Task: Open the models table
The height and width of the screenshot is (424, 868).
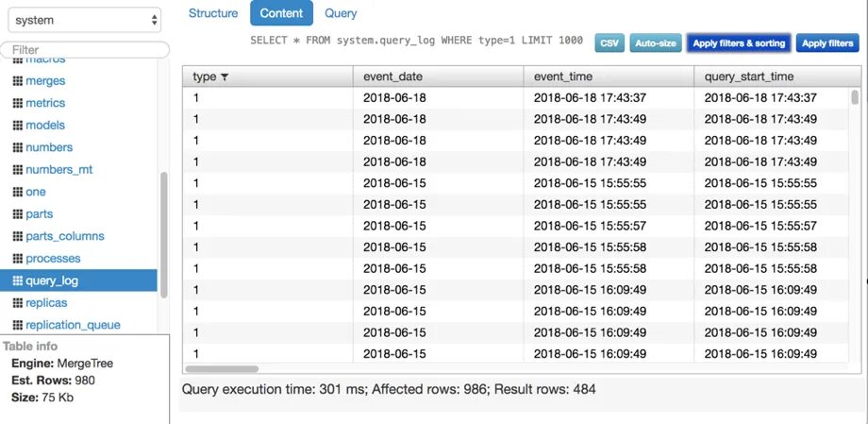Action: (x=45, y=126)
